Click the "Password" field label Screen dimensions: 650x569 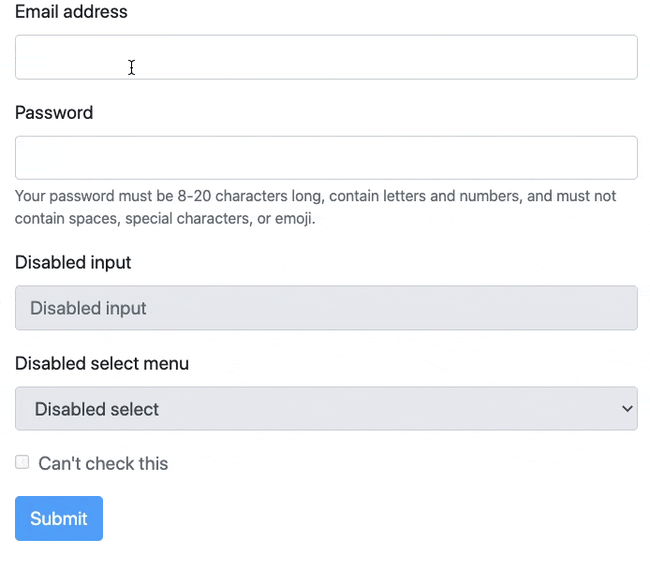coord(54,113)
